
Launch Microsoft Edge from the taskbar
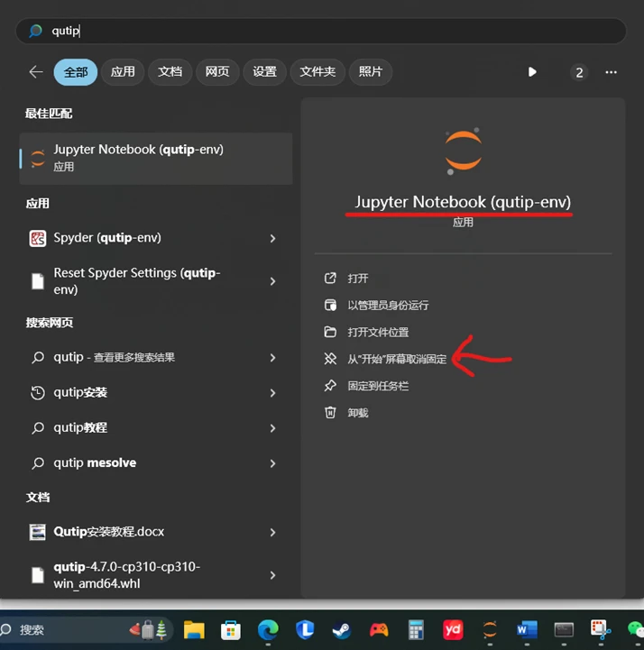click(268, 630)
